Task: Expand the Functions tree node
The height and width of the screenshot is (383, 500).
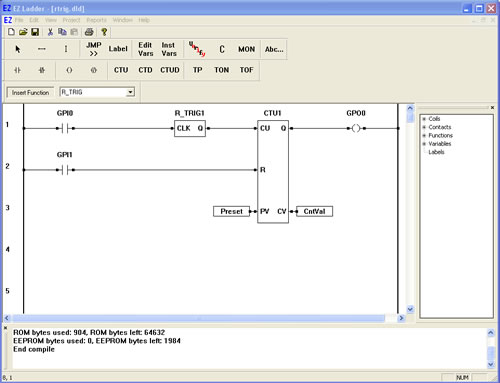Action: pyautogui.click(x=424, y=135)
